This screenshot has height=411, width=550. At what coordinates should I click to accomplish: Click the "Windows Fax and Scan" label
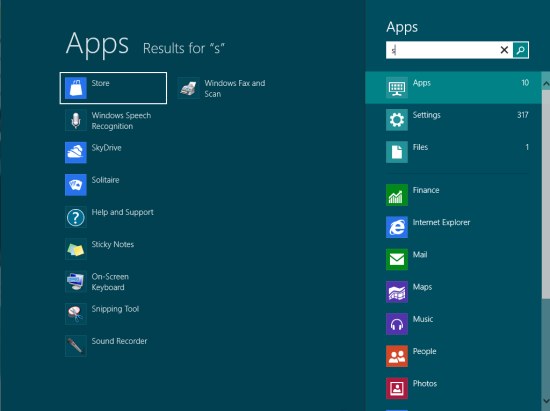pos(235,89)
